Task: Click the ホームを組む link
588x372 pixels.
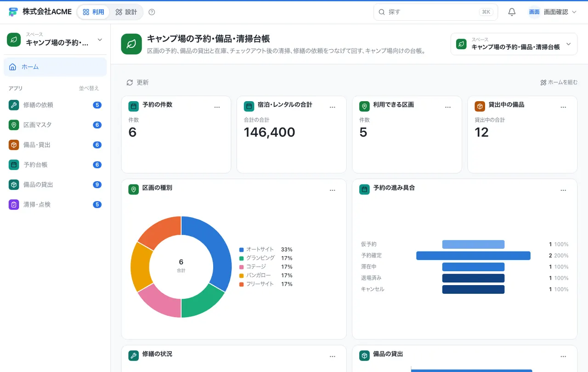Action: click(559, 82)
